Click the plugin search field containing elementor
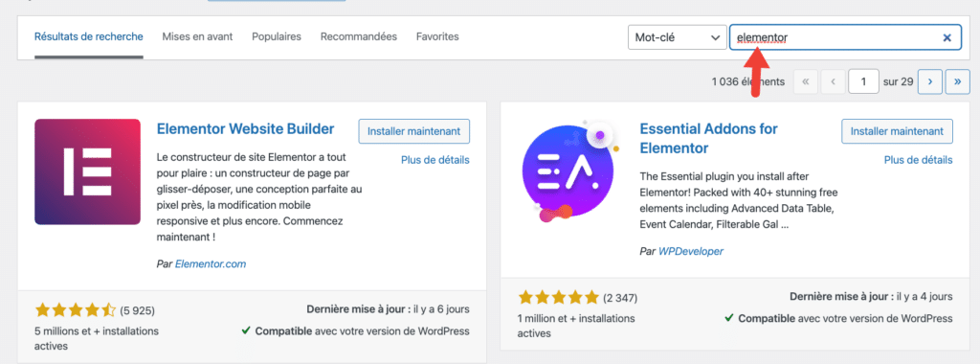This screenshot has width=980, height=364. point(846,37)
